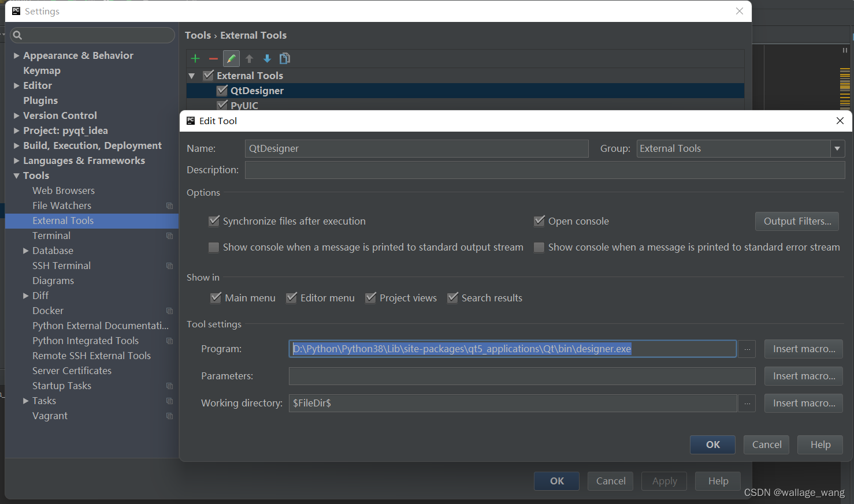Click project-level icon beside Docker

(169, 311)
